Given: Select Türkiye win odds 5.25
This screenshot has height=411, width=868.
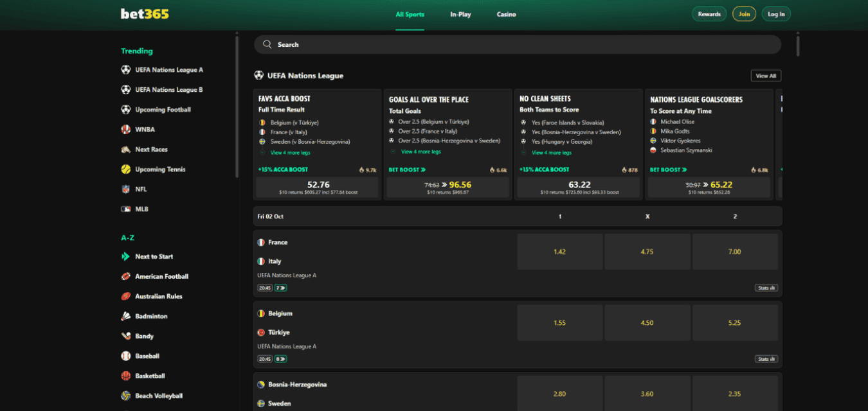Looking at the screenshot, I should pyautogui.click(x=735, y=323).
